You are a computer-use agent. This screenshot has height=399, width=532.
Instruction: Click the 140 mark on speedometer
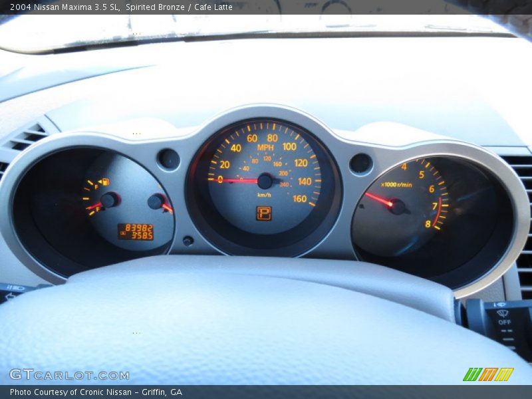[x=305, y=182]
